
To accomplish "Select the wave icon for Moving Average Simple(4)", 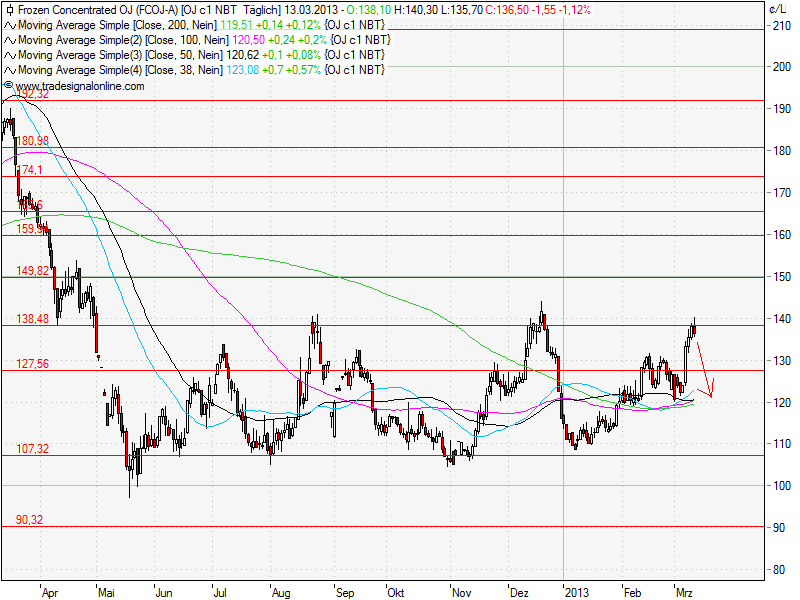I will click(9, 70).
